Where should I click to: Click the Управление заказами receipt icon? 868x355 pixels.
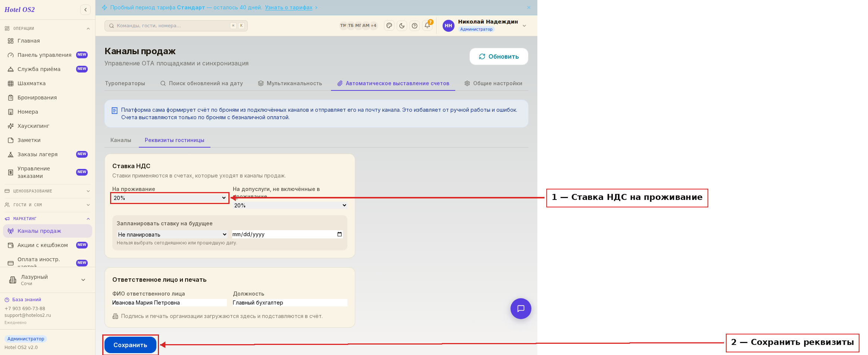[x=11, y=172]
